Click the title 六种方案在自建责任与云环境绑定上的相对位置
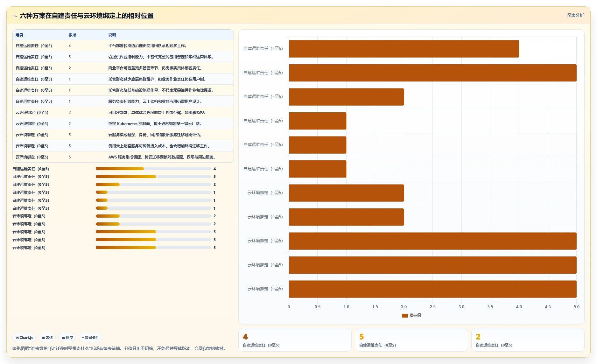Screen dimensions: 597x364 [87, 16]
